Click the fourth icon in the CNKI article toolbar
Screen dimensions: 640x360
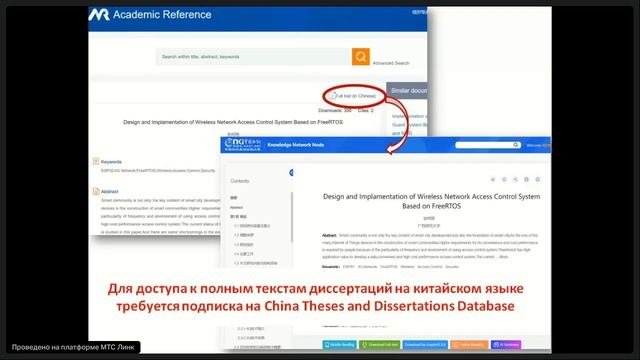[x=527, y=180]
